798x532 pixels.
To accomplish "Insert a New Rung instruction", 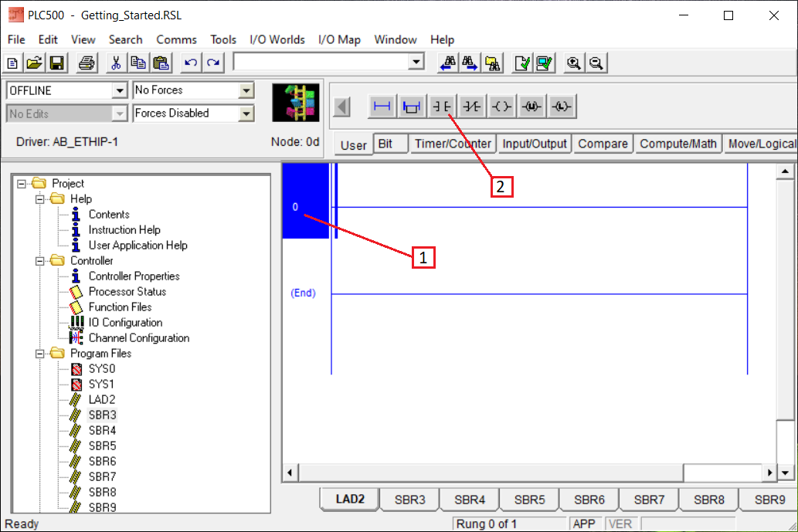I will pyautogui.click(x=382, y=107).
